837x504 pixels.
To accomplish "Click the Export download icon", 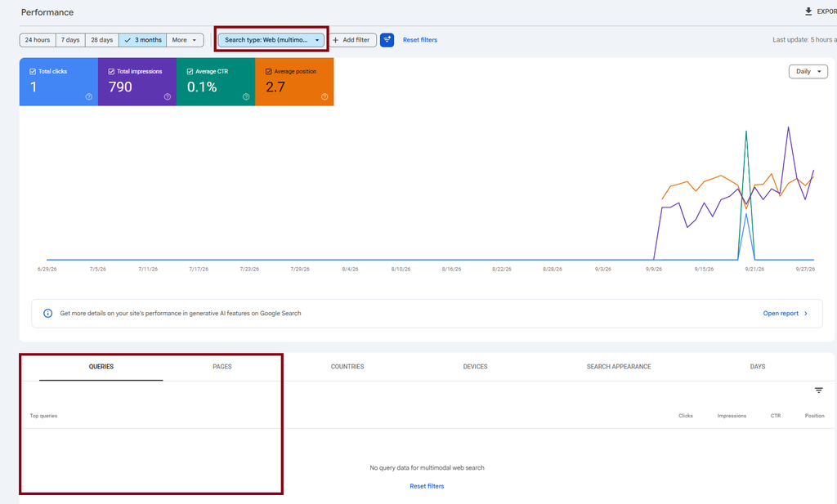I will [x=808, y=11].
